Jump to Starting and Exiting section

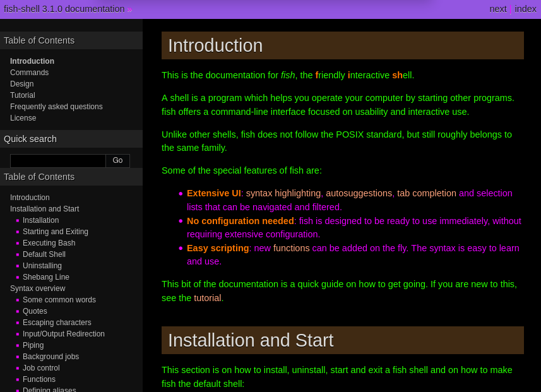tap(56, 232)
